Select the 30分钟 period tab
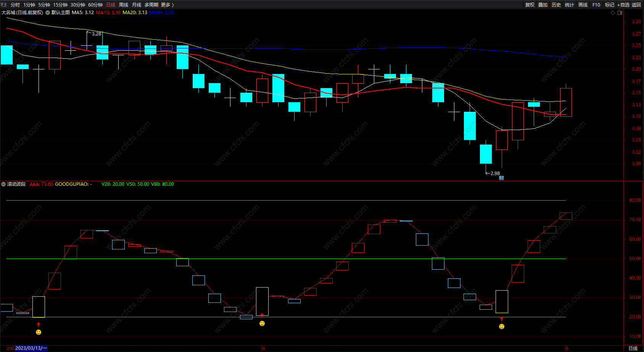Viewport: 644px width, 352px height. pos(78,5)
